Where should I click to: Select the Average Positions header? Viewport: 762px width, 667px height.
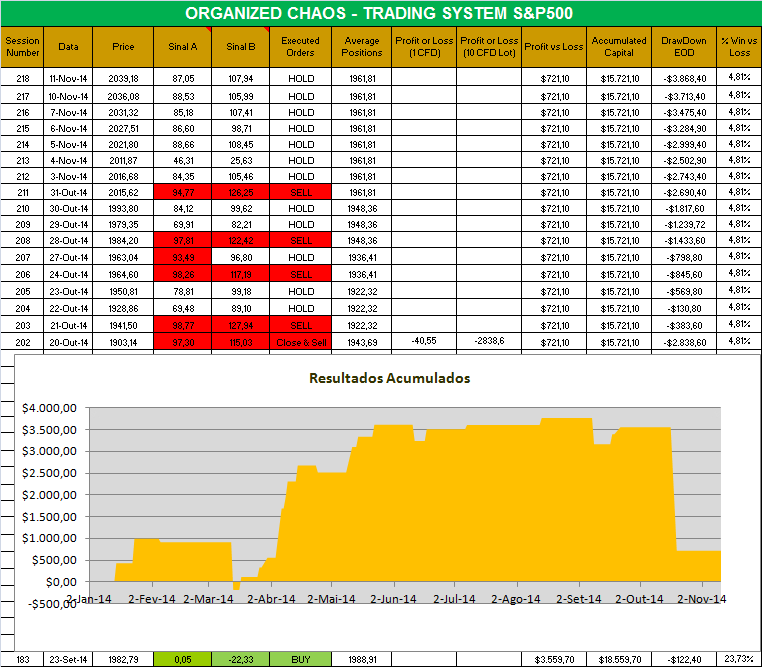pyautogui.click(x=362, y=47)
